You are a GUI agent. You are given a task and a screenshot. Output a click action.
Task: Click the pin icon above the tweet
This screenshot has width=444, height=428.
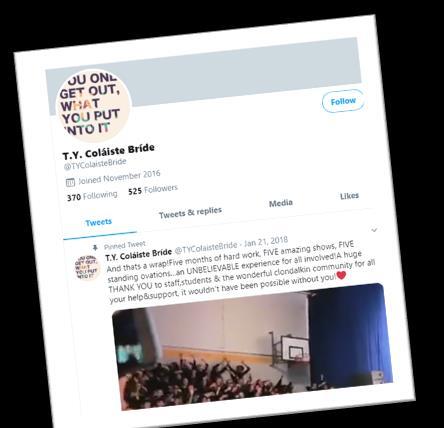(95, 248)
